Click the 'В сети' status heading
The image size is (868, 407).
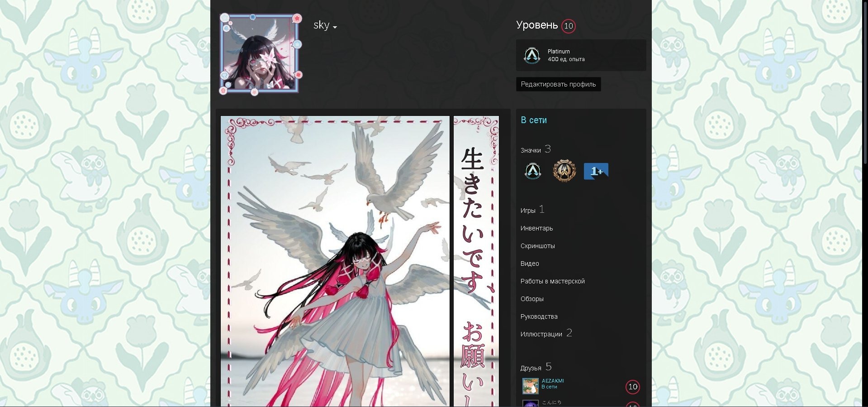click(534, 120)
